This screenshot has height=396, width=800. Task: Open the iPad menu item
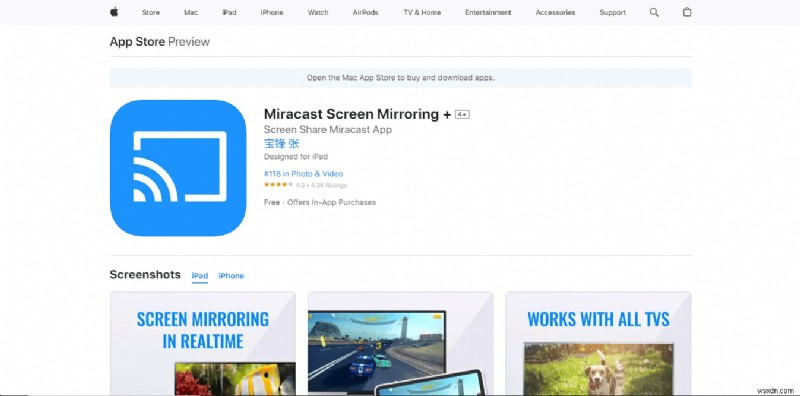coord(229,12)
